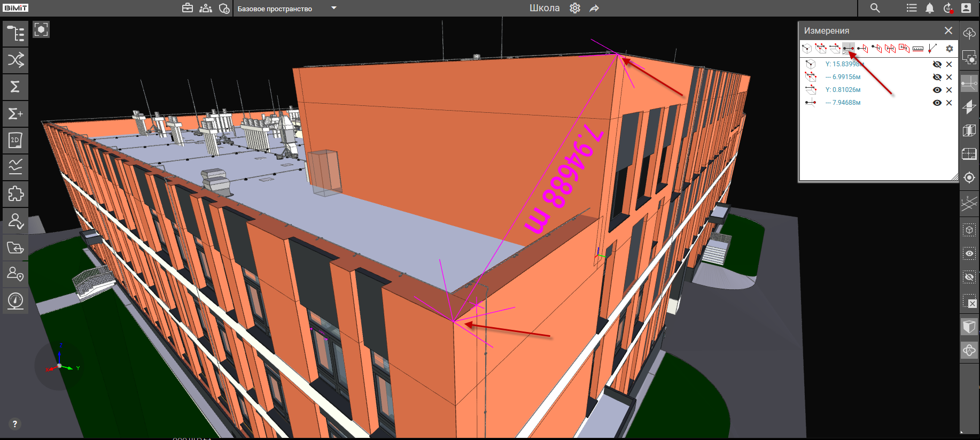
Task: Click the XYZ axis orientation gizmo
Action: (59, 366)
